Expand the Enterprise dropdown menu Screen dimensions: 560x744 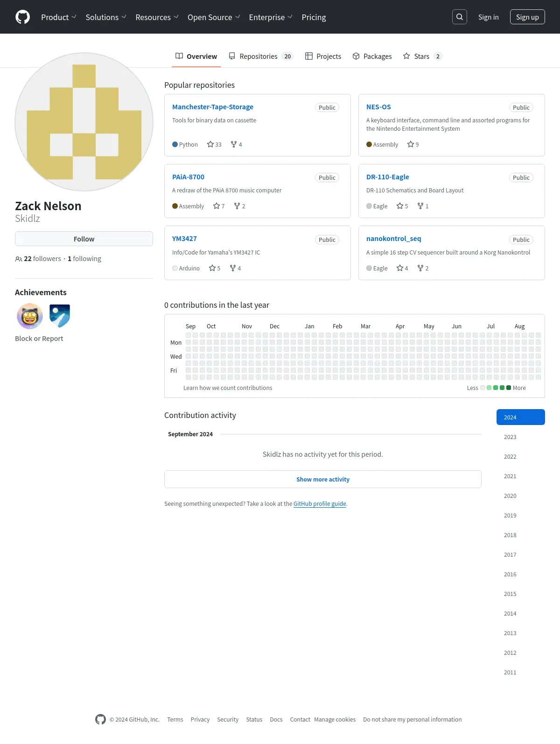tap(271, 17)
